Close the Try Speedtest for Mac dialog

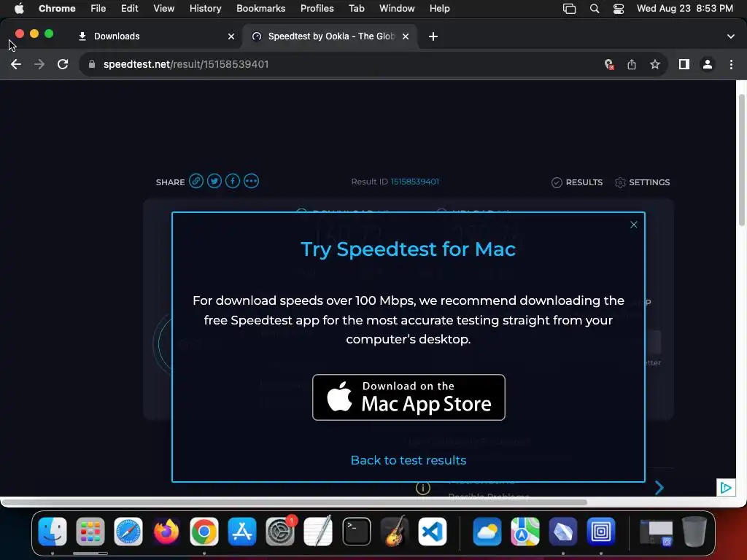tap(634, 225)
